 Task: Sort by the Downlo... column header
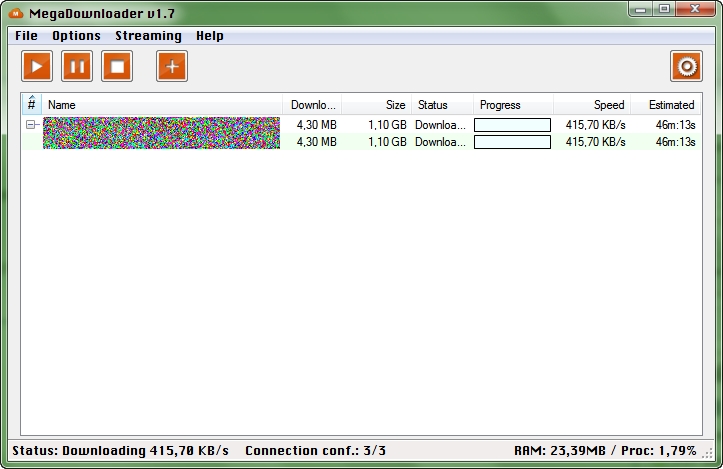coord(312,105)
